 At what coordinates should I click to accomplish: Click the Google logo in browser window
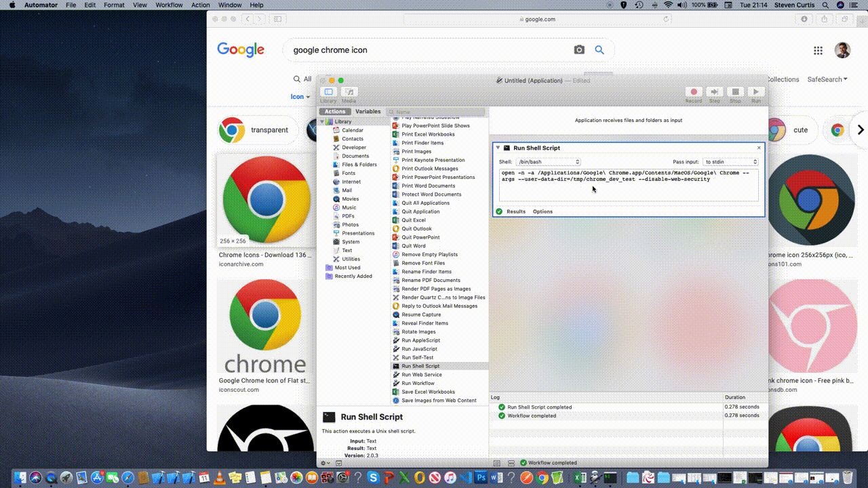point(241,49)
